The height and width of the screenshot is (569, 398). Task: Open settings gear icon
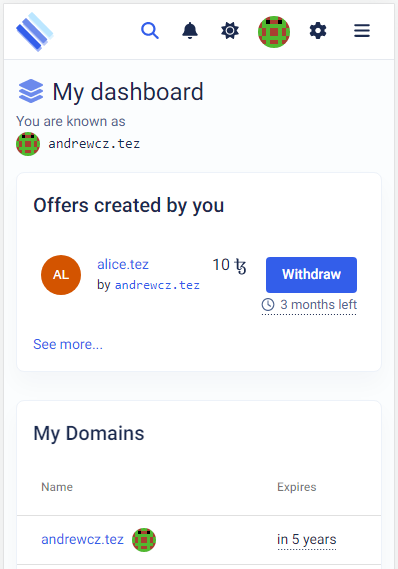coord(318,31)
